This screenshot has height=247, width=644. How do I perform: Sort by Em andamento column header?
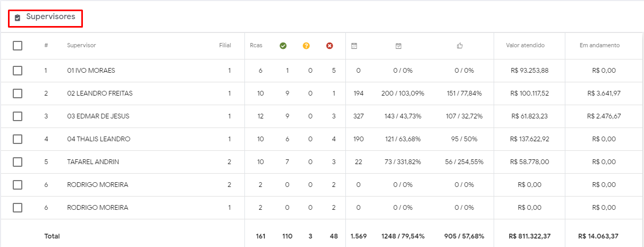599,46
